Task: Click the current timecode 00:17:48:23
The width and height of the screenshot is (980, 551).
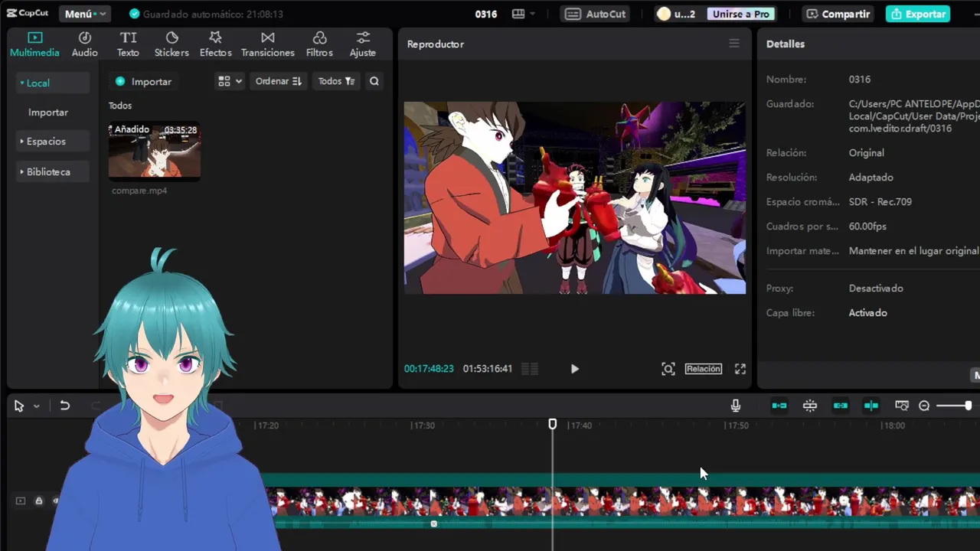Action: [429, 369]
